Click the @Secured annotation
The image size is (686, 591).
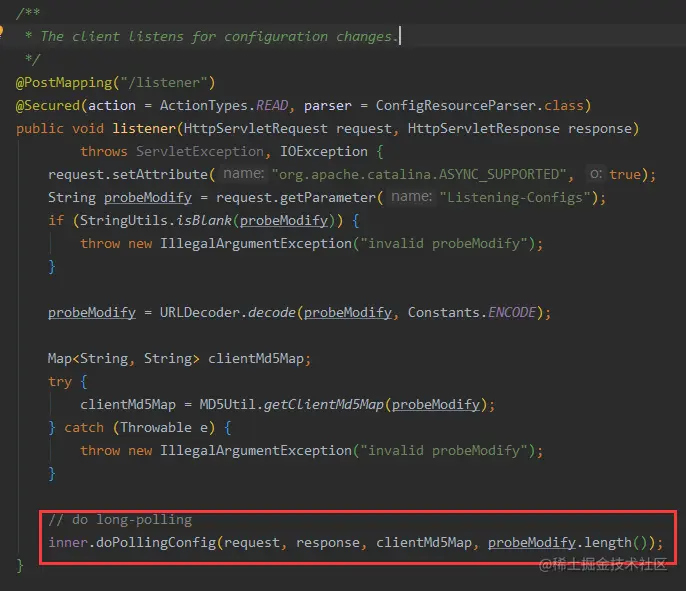[48, 105]
